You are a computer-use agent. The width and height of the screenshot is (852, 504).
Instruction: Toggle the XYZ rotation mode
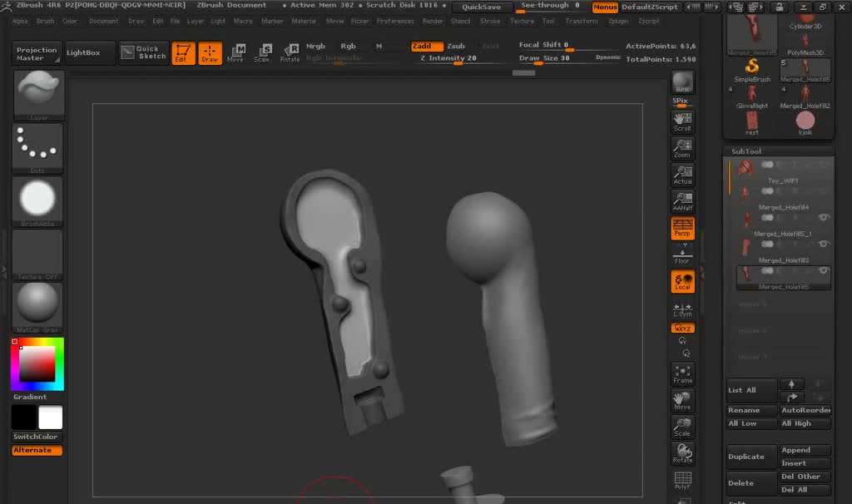pyautogui.click(x=682, y=328)
